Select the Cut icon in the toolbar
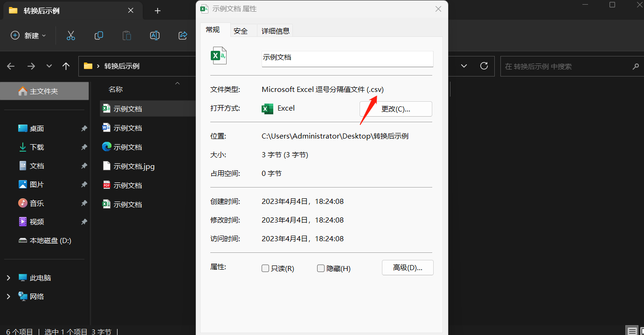The height and width of the screenshot is (335, 644). point(70,35)
